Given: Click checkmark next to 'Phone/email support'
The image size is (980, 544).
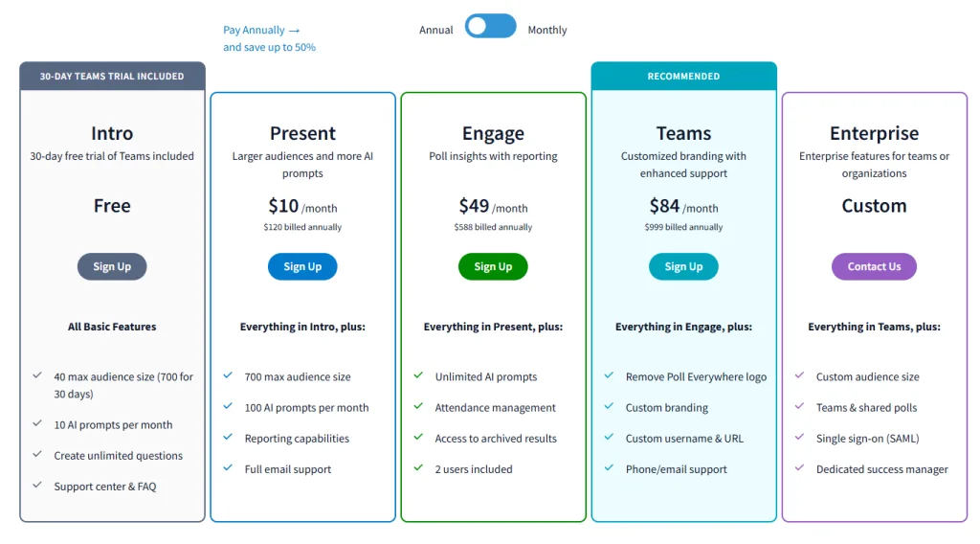Looking at the screenshot, I should point(609,468).
